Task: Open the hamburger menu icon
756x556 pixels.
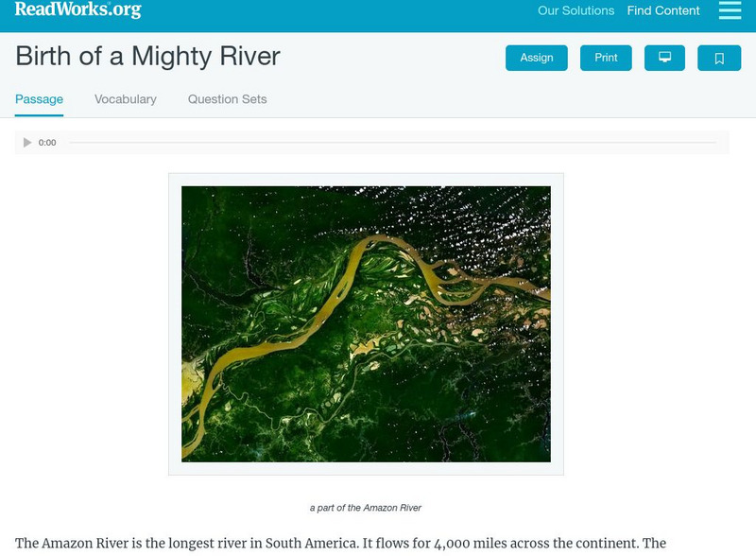Action: [x=730, y=10]
